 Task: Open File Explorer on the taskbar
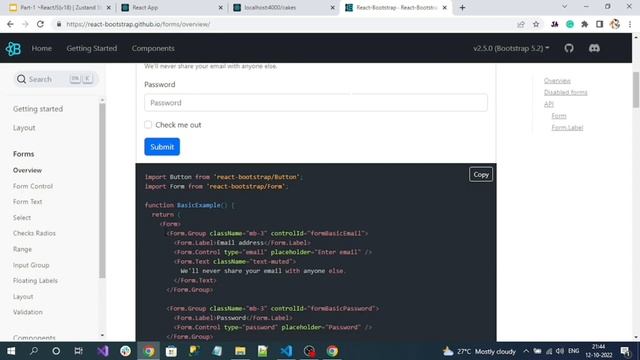pyautogui.click(x=240, y=351)
